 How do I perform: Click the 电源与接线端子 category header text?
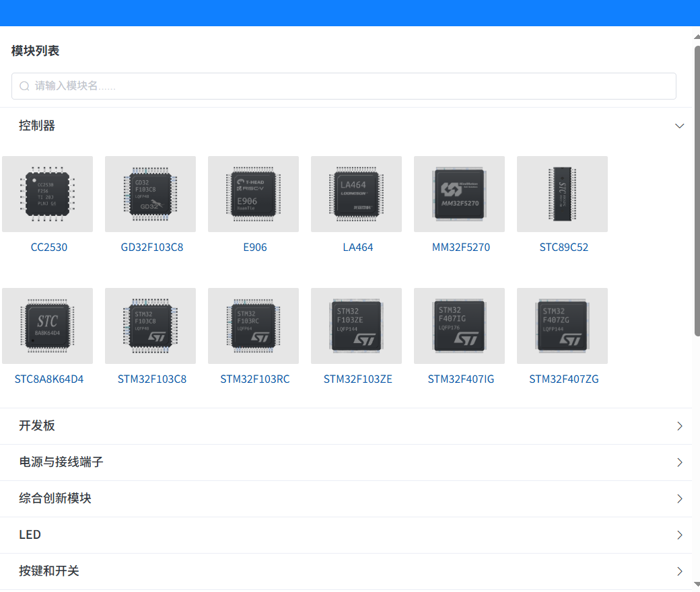click(x=61, y=462)
